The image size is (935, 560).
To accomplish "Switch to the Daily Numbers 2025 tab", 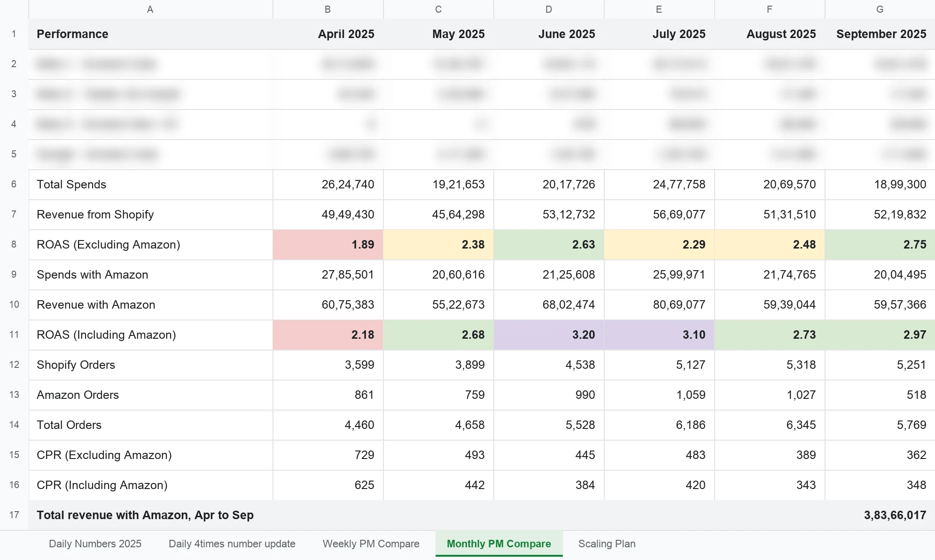I will [95, 544].
